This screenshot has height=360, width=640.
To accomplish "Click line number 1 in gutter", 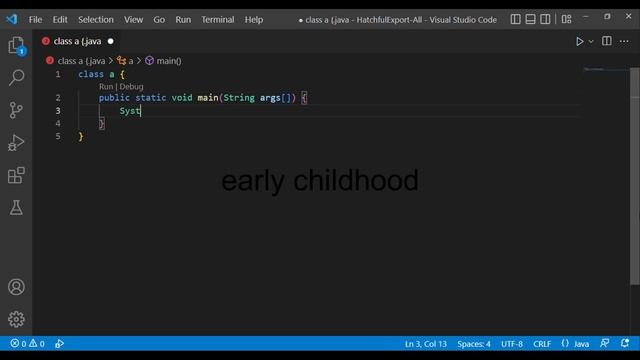I will point(58,74).
